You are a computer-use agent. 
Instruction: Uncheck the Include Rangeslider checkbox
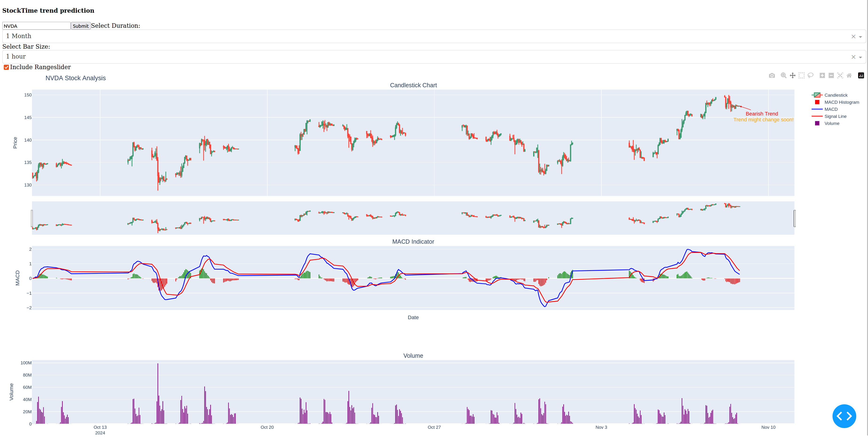(6, 68)
